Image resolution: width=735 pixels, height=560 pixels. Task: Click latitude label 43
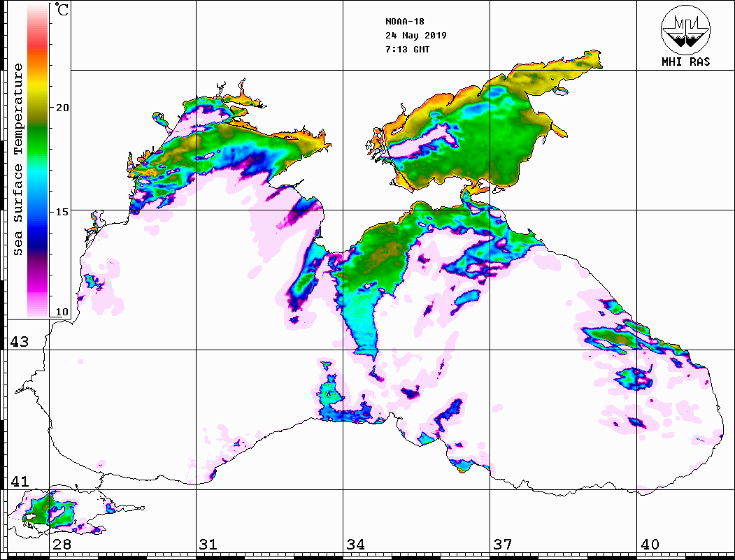(x=19, y=342)
